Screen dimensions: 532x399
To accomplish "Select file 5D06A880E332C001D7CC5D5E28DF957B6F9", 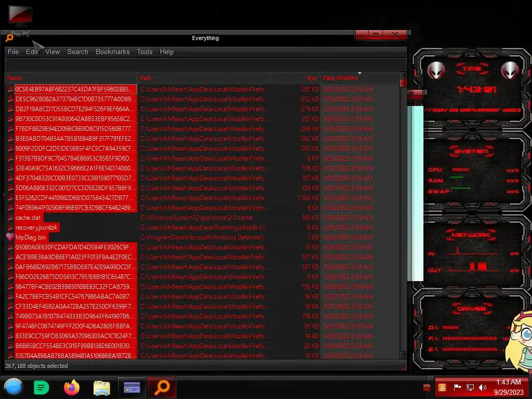I will point(75,188).
